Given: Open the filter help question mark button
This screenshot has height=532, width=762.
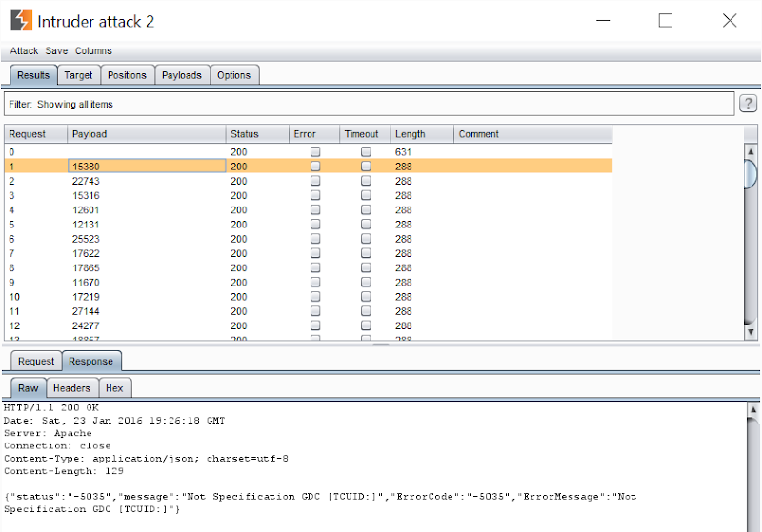Looking at the screenshot, I should [x=748, y=104].
